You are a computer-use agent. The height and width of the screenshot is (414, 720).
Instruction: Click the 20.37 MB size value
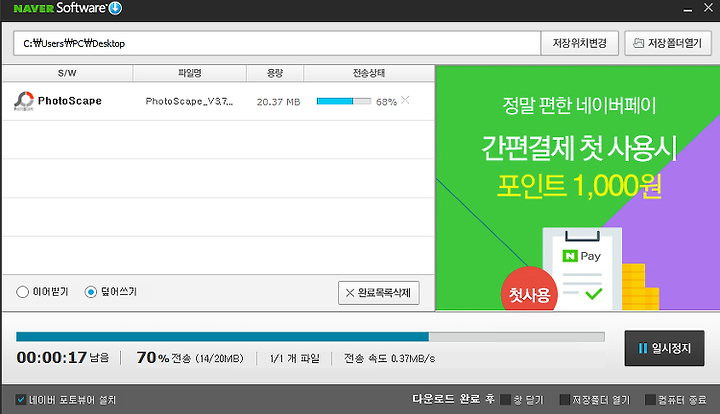pyautogui.click(x=278, y=102)
